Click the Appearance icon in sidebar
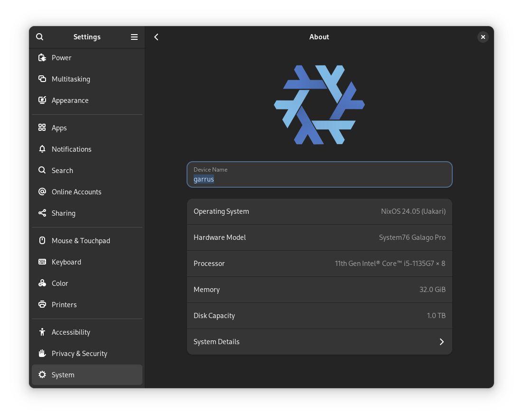 click(x=42, y=100)
